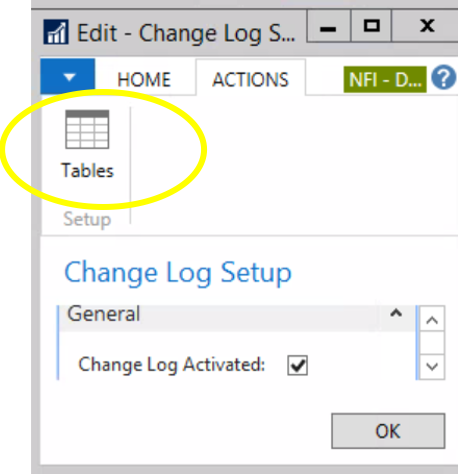Collapse the General FastTab chevron
458x474 pixels.
click(396, 313)
